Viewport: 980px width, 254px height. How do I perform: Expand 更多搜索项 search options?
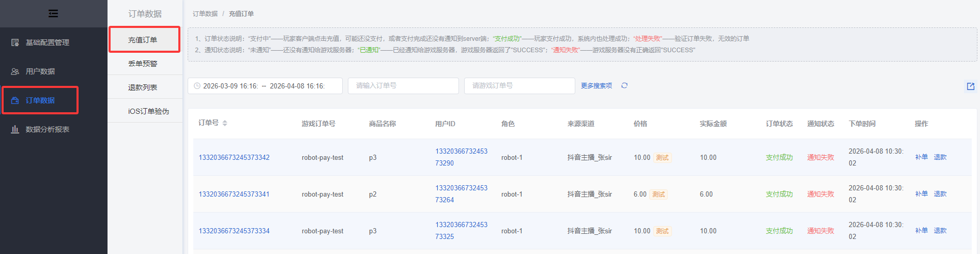pos(596,86)
